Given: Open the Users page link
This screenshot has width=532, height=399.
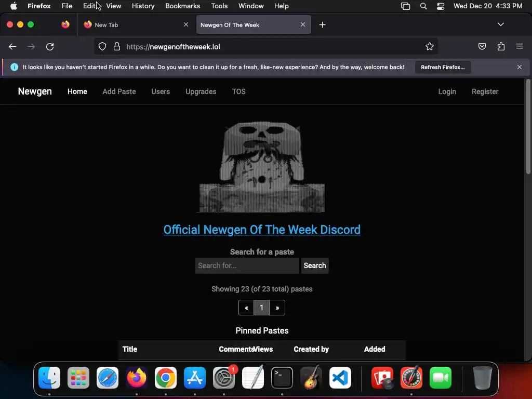Looking at the screenshot, I should pos(161,91).
